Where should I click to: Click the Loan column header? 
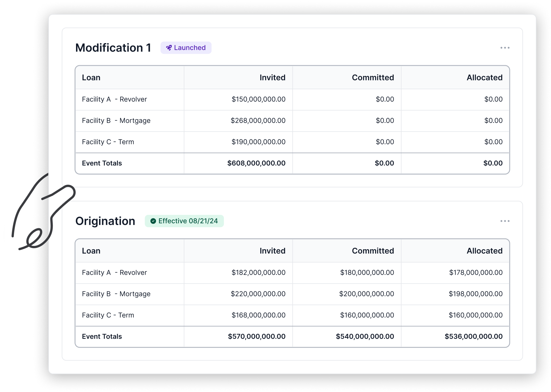(x=91, y=77)
